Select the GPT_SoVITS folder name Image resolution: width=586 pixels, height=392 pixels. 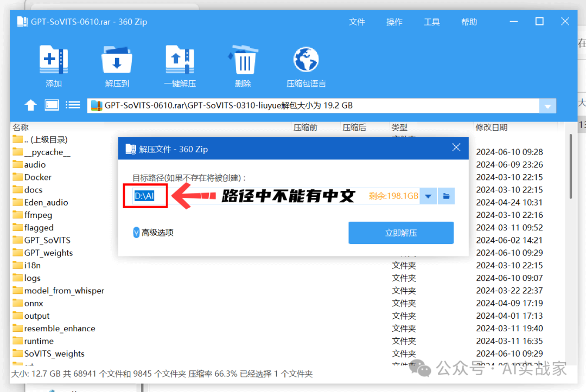[47, 240]
